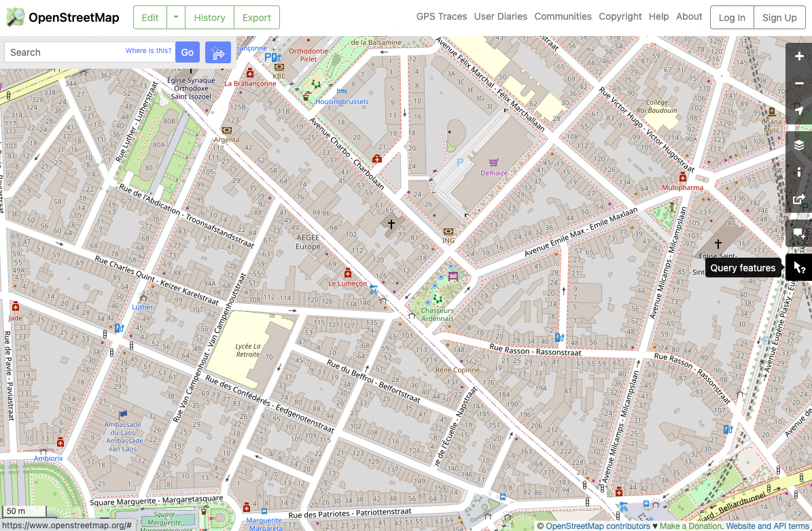Image resolution: width=812 pixels, height=531 pixels.
Task: Open the Export tab
Action: 256,17
